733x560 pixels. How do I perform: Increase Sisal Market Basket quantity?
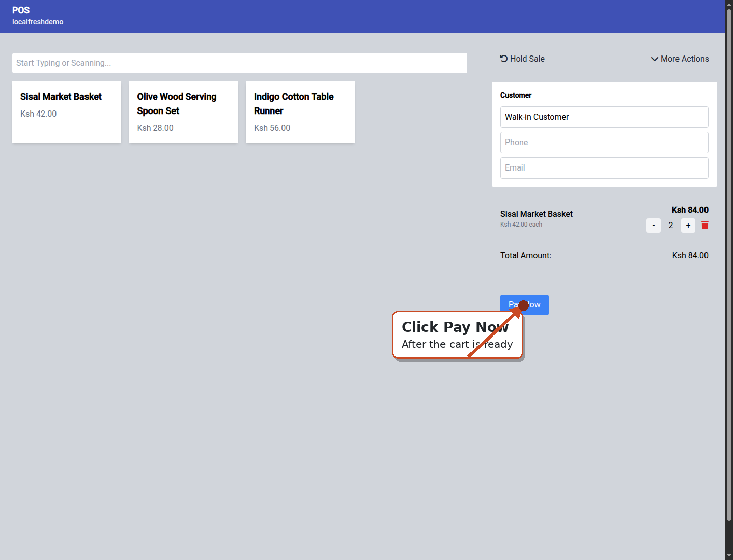(x=688, y=226)
